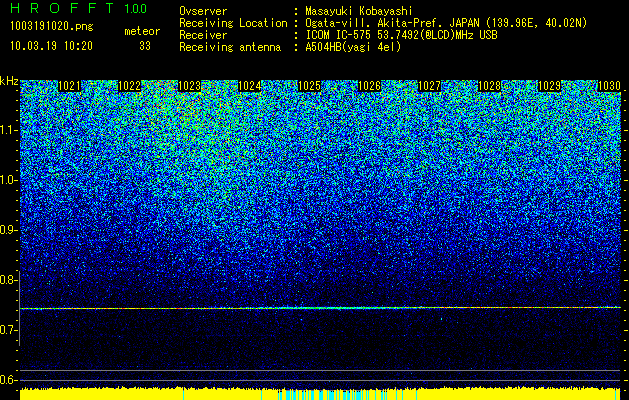This screenshot has width=629, height=400.
Task: Click the 'Receiving antenna' label
Action: (230, 47)
